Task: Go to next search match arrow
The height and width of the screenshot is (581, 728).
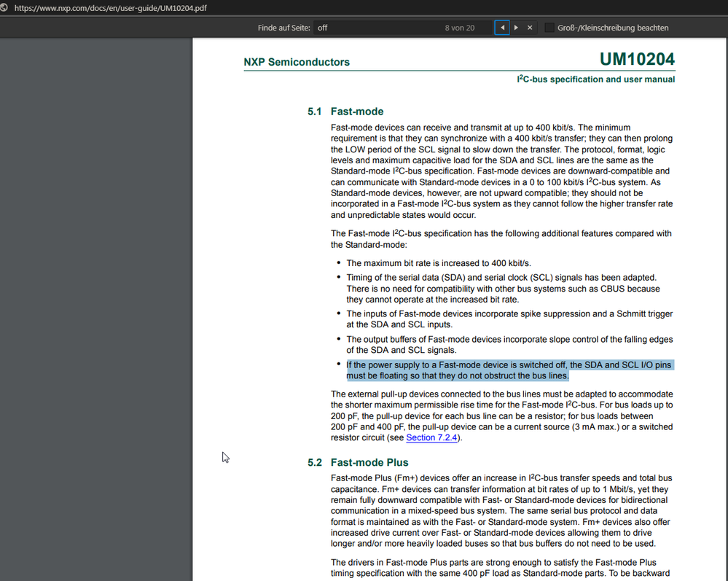Action: pos(516,28)
